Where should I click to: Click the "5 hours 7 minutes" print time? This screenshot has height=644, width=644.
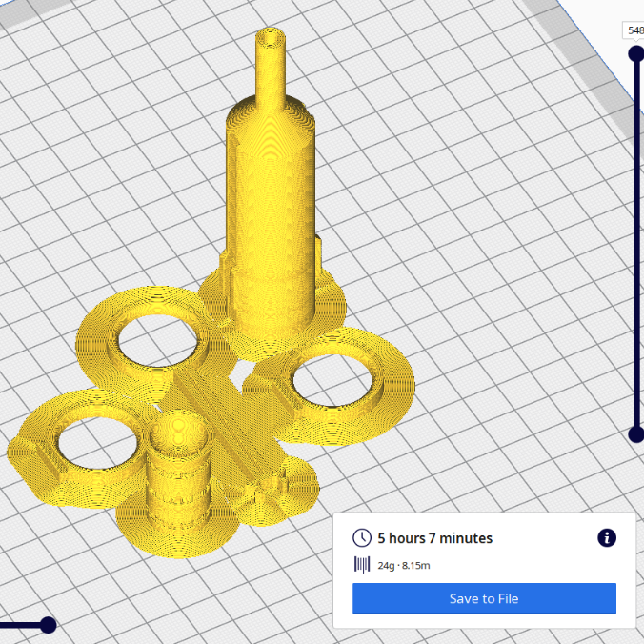click(435, 538)
